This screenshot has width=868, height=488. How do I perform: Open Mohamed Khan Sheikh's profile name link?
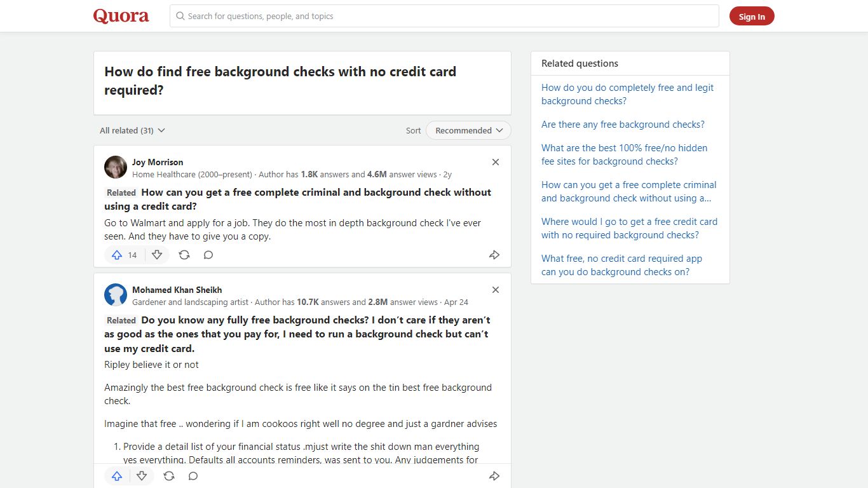click(x=177, y=290)
